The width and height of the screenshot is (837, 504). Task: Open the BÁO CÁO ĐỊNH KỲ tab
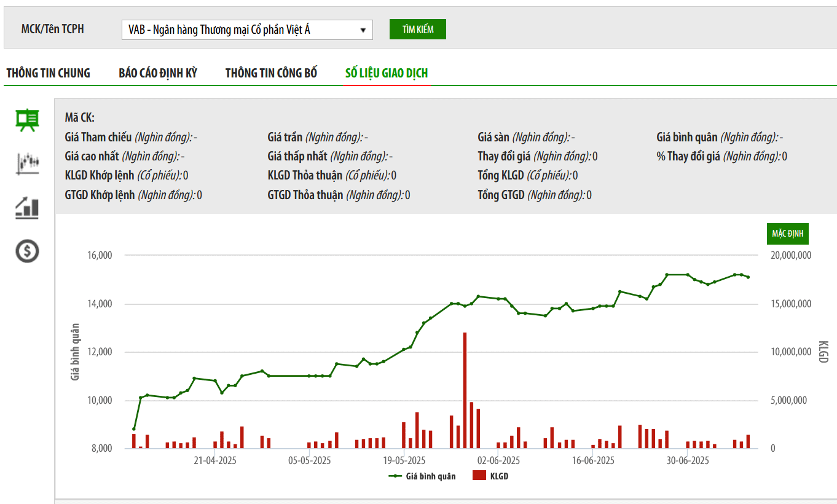(158, 73)
